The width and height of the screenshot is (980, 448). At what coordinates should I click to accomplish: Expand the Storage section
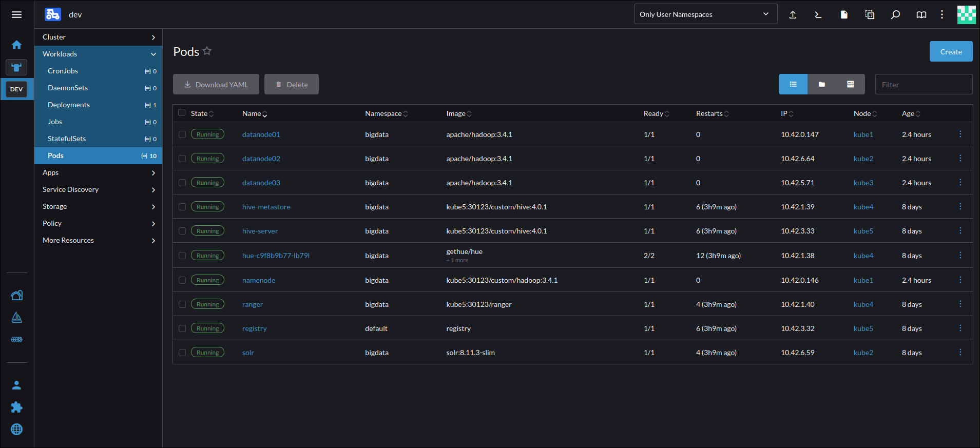[98, 206]
